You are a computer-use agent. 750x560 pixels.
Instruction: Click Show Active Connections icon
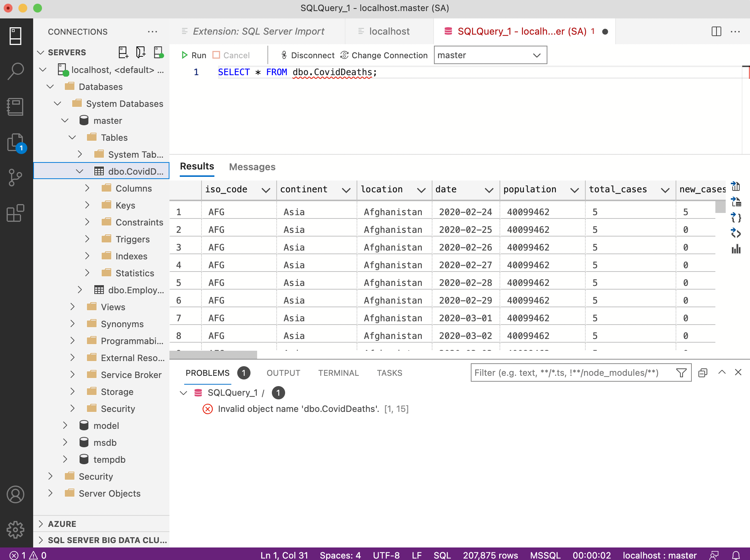[x=158, y=52]
